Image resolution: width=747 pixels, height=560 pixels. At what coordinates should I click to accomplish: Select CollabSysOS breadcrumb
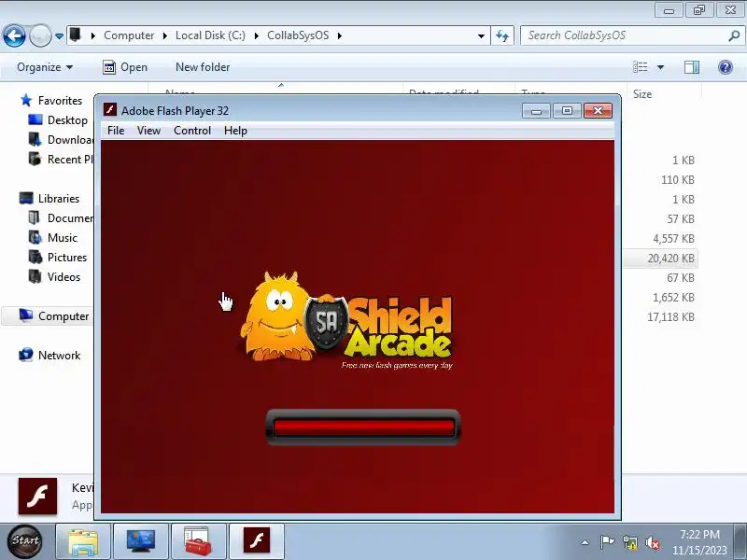point(298,35)
